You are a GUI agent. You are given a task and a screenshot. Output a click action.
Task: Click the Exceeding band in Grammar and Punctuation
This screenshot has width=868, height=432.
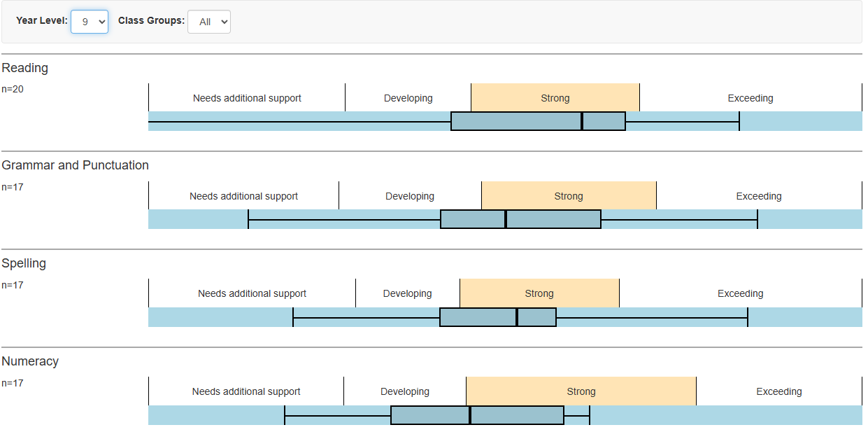point(759,196)
